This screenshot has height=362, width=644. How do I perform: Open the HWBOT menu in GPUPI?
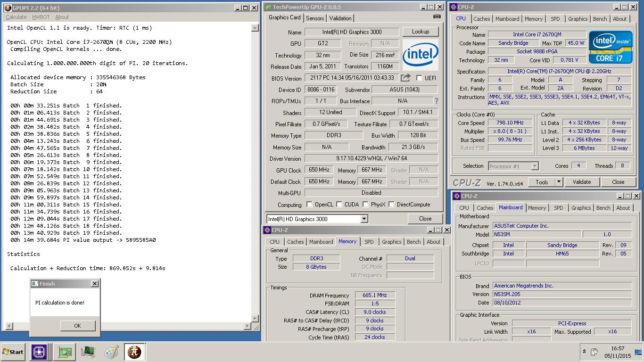pos(41,17)
